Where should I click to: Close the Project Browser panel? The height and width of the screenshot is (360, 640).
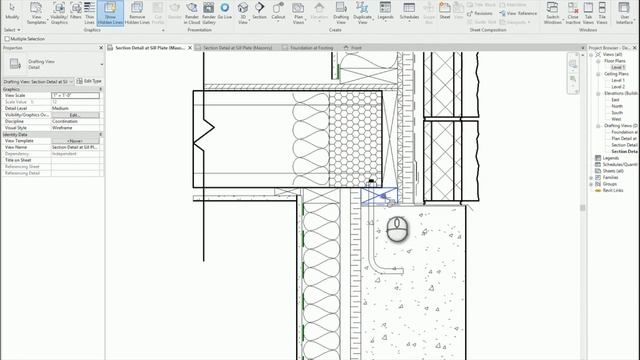coord(635,48)
